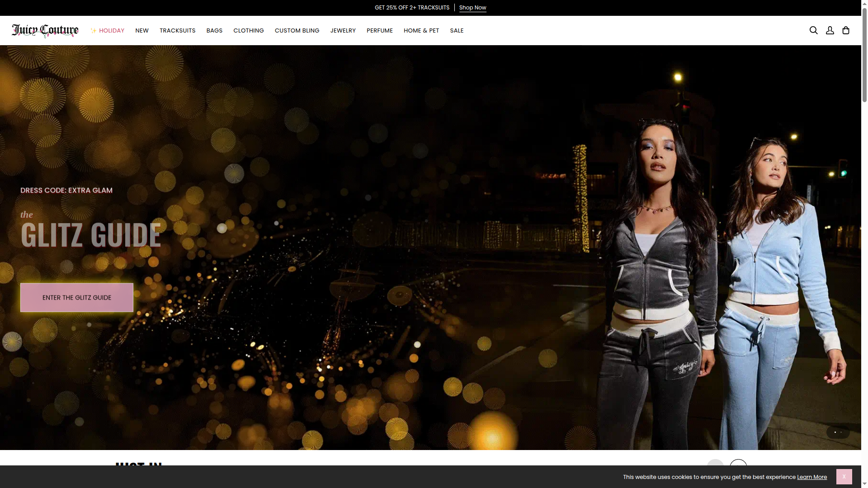Image resolution: width=868 pixels, height=488 pixels.
Task: Click the Shop Now link in the promo bar
Action: 472,7
